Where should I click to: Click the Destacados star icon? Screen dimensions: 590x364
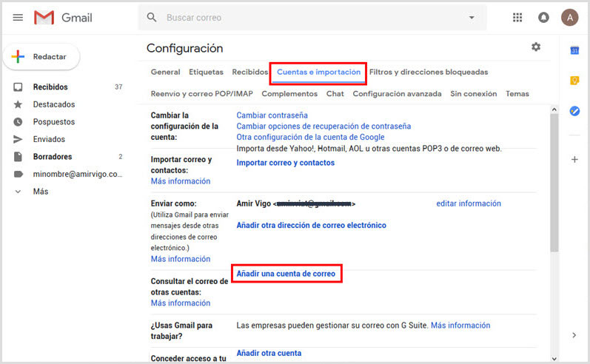pyautogui.click(x=18, y=104)
